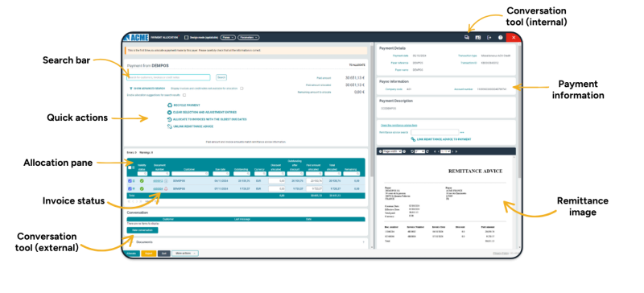
Task: Click the green validity status of first row
Action: (142, 181)
